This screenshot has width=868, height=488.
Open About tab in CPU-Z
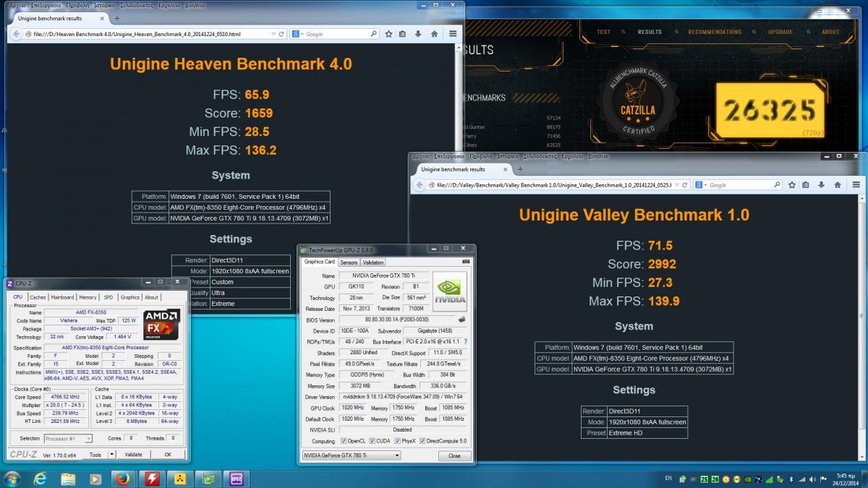[x=151, y=297]
